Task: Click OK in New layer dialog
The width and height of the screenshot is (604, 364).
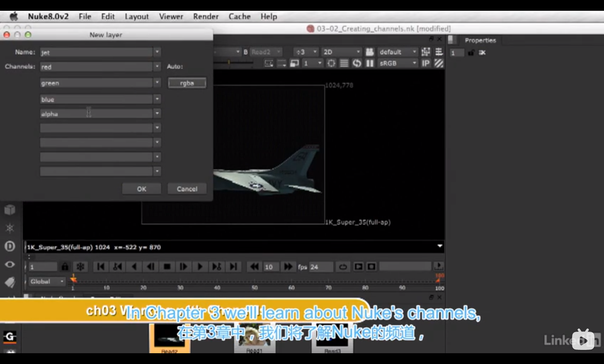Action: tap(141, 189)
